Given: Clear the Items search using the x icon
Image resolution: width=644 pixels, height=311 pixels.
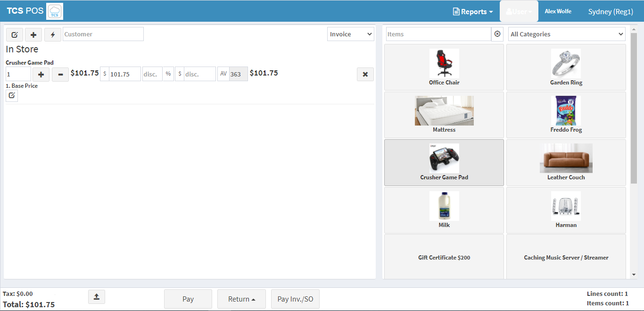Looking at the screenshot, I should pyautogui.click(x=497, y=34).
